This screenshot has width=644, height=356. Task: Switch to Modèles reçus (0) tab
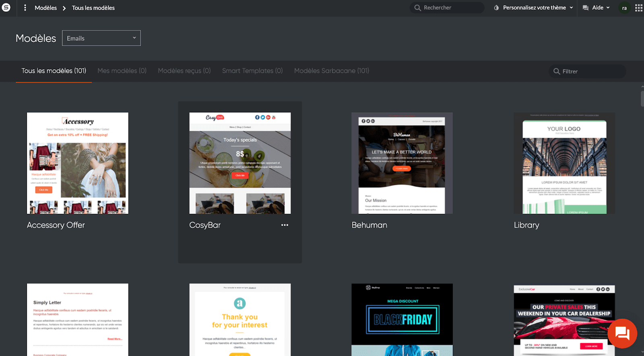coord(184,71)
